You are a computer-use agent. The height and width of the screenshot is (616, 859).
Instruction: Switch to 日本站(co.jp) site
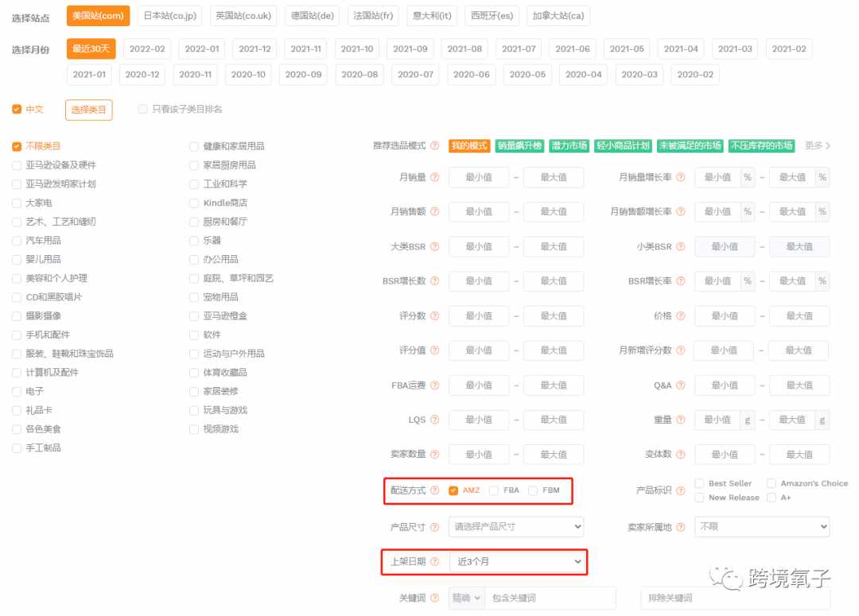(x=170, y=16)
